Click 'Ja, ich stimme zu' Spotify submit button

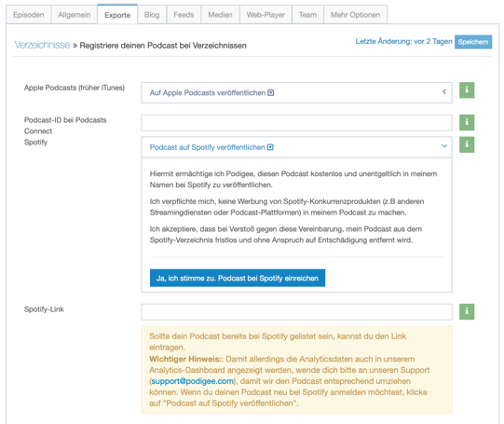pyautogui.click(x=238, y=278)
